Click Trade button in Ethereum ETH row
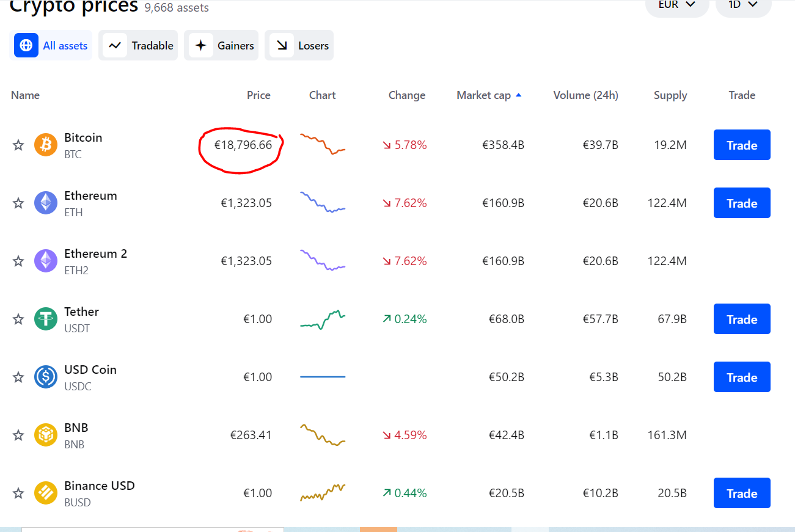Screen dimensions: 795x532 point(742,203)
